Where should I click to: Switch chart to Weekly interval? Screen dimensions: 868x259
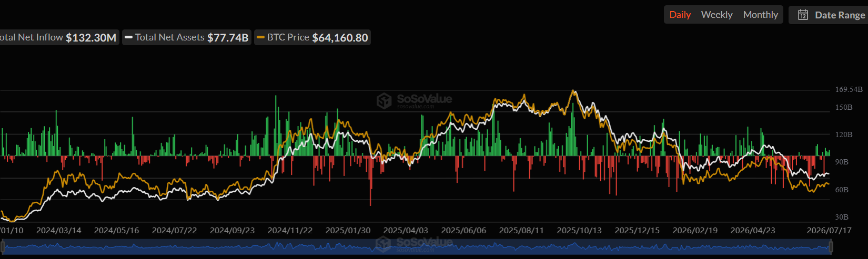coord(716,15)
